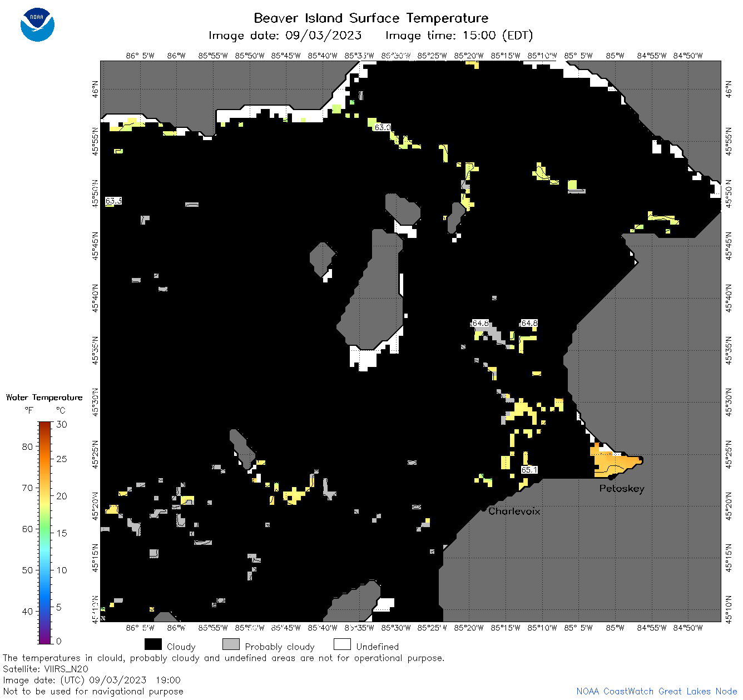Screen dimensions: 743x700
Task: Click the Petoskey city label
Action: coord(622,489)
